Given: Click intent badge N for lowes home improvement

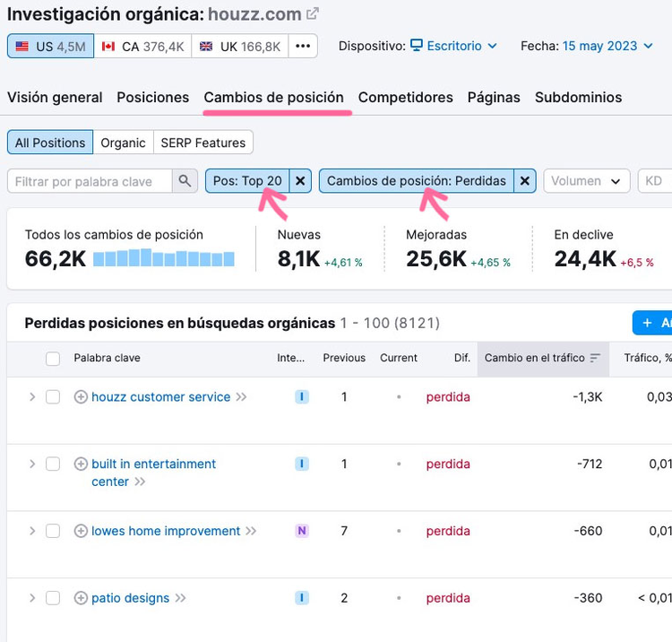Looking at the screenshot, I should (x=302, y=531).
